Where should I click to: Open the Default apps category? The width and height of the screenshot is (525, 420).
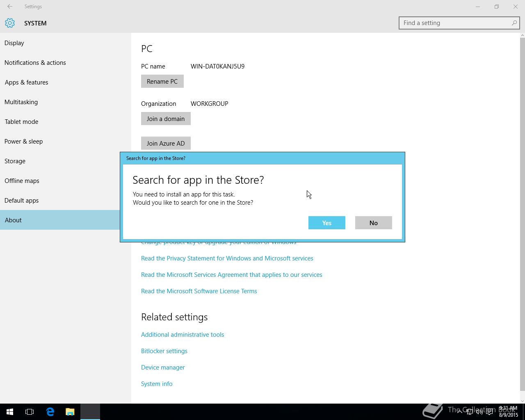pyautogui.click(x=60, y=200)
